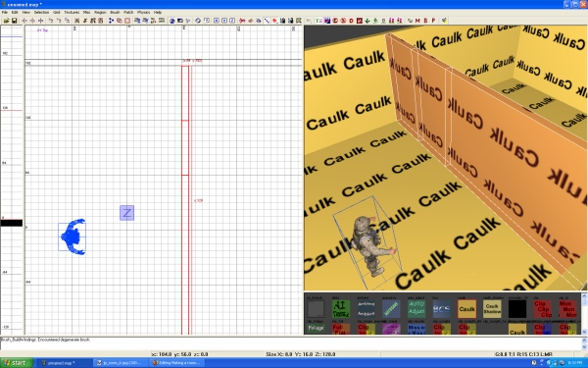
Task: Click the red B toolbar icon
Action: coord(425,21)
